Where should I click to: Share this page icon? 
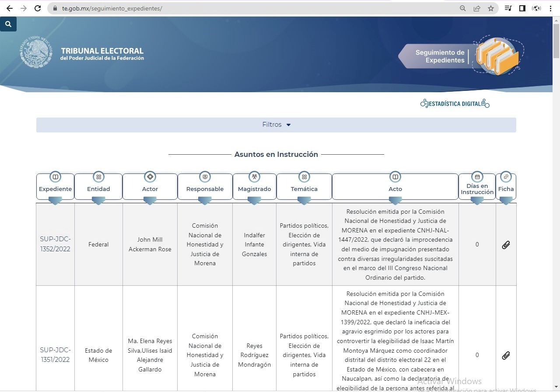[477, 8]
